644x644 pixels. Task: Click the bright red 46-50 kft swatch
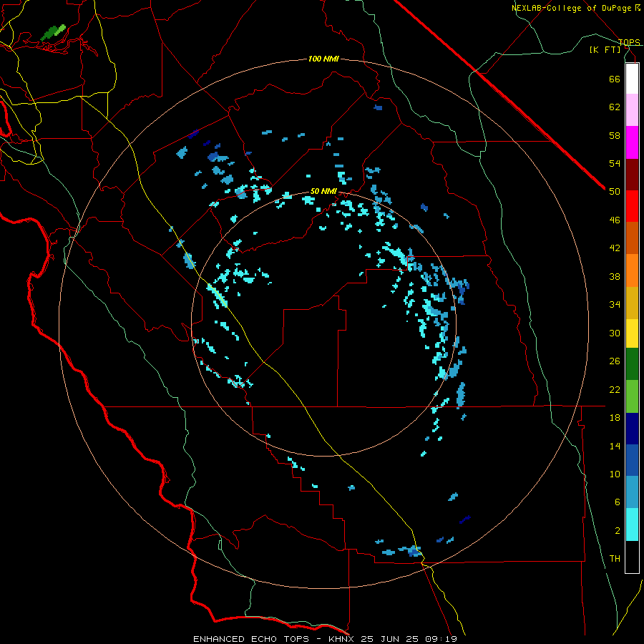pyautogui.click(x=632, y=206)
